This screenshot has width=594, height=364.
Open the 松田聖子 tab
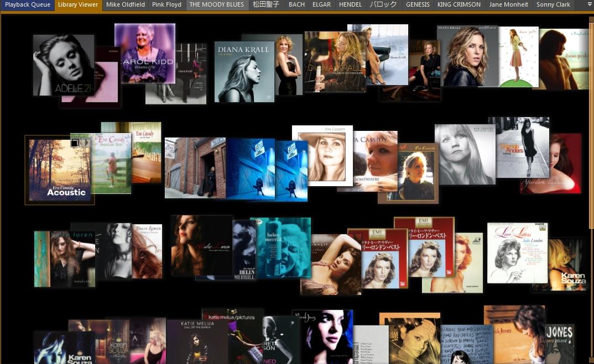tap(266, 5)
